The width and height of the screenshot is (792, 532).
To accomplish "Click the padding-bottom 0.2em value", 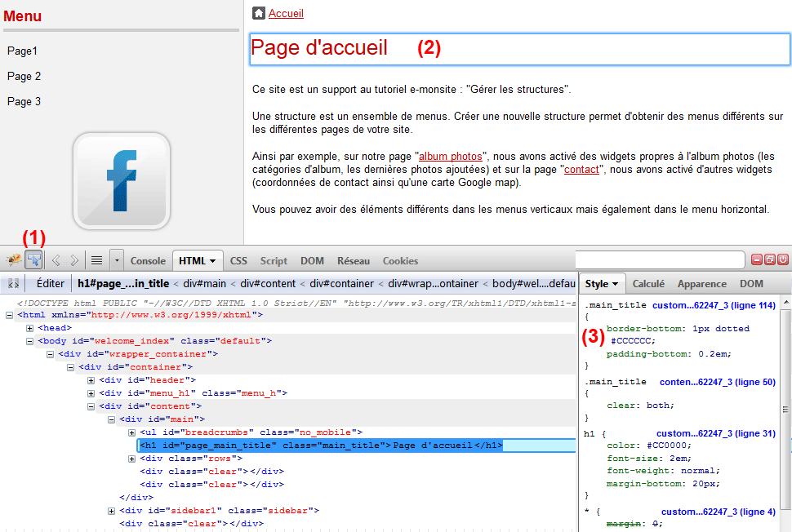I will (712, 354).
